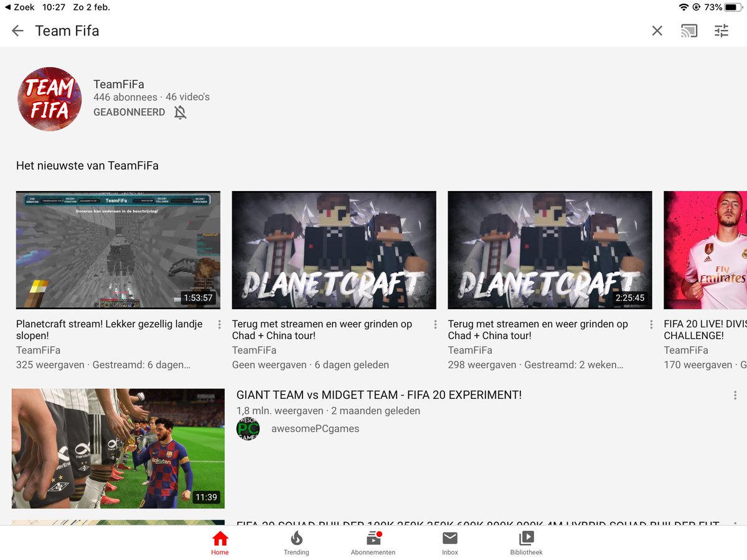
Task: Open the awesomePCgames channel avatar
Action: [x=248, y=429]
